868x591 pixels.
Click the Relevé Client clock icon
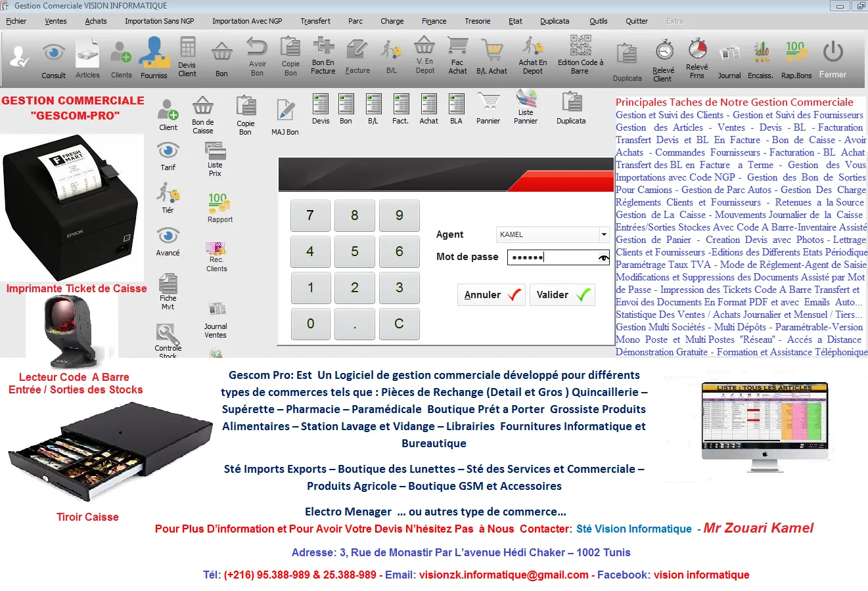point(664,59)
